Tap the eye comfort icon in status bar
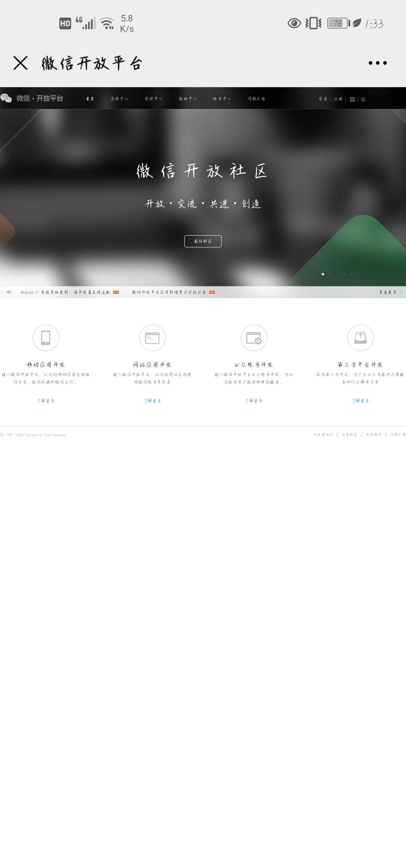This screenshot has height=868, width=406. click(294, 23)
